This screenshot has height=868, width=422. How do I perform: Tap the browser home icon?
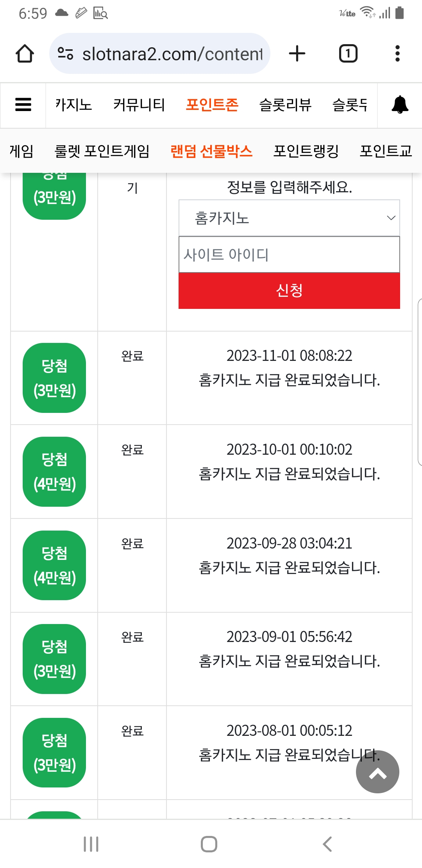point(25,54)
